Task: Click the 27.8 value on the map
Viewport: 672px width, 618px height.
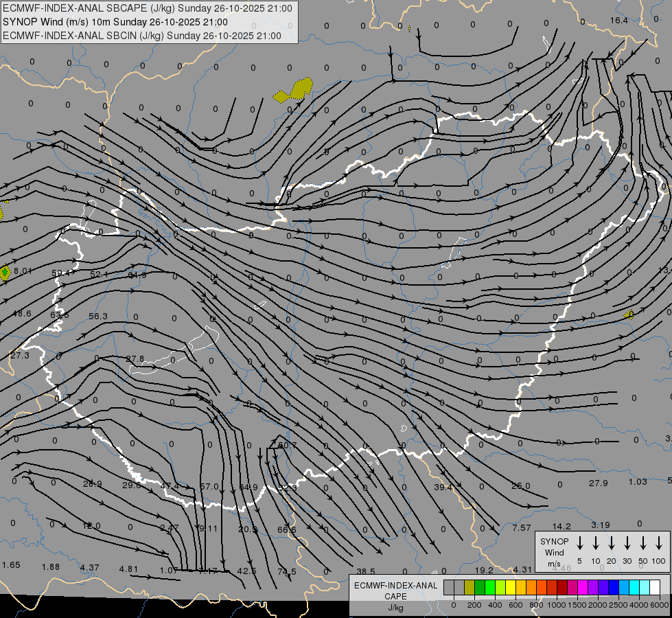Action: click(135, 359)
